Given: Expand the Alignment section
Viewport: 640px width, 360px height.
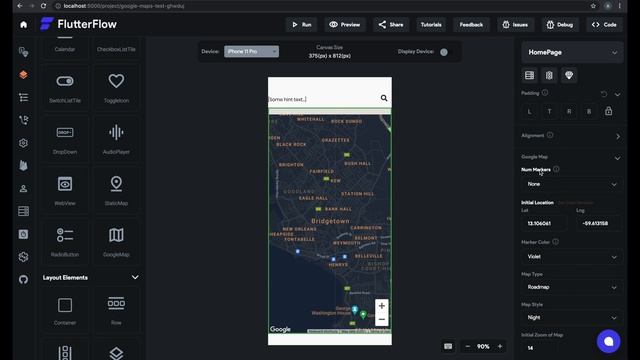Looking at the screenshot, I should [618, 136].
